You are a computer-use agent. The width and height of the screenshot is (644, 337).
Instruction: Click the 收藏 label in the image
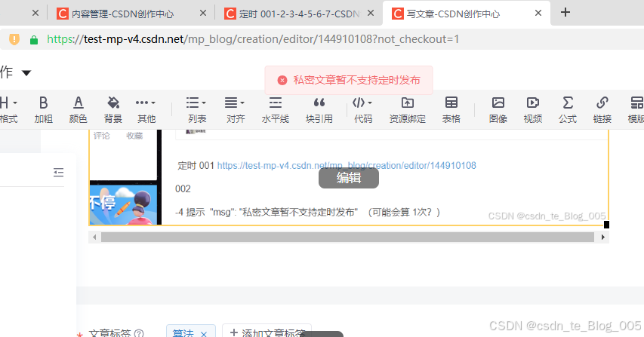click(134, 136)
